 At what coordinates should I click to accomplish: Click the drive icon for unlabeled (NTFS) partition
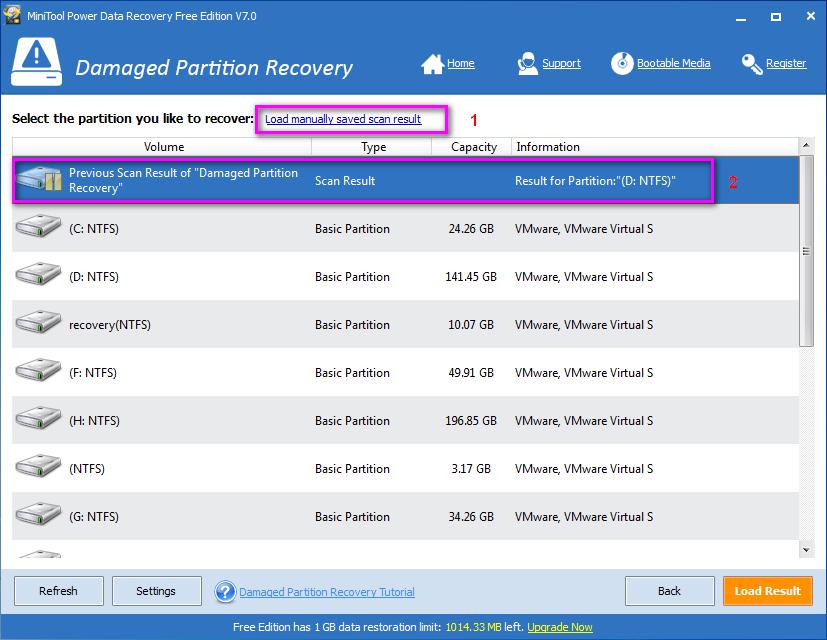click(38, 467)
